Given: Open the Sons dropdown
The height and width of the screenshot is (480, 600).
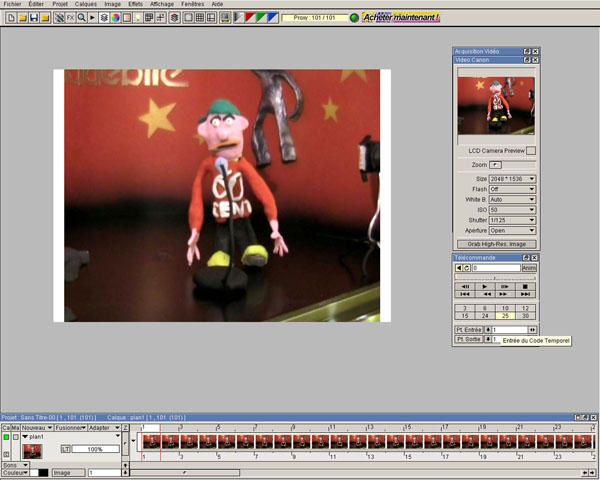Looking at the screenshot, I should click(15, 465).
